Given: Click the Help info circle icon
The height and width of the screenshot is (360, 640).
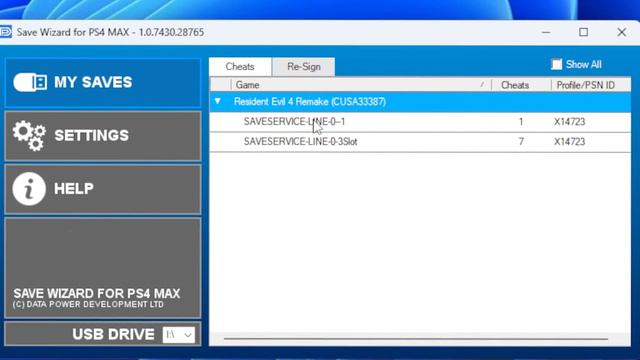Looking at the screenshot, I should 29,189.
